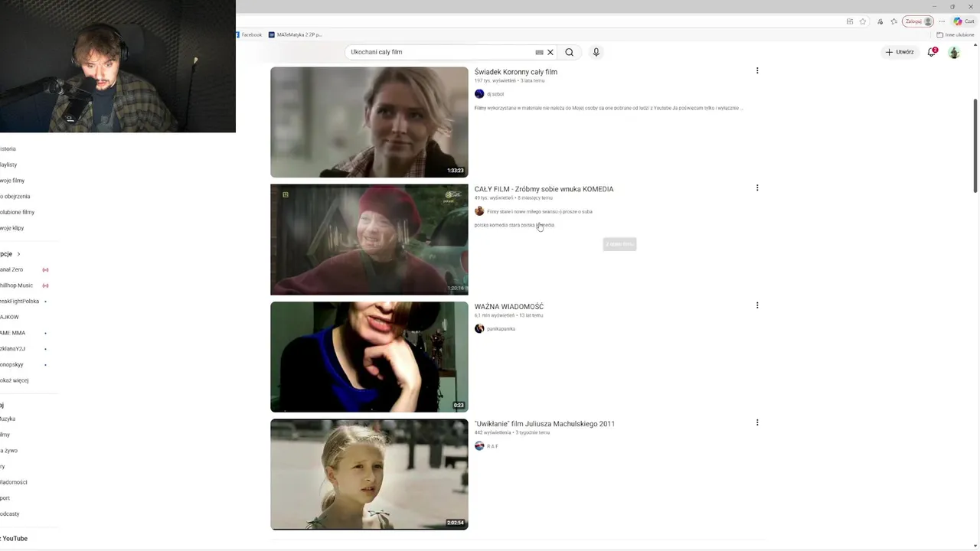Open Twoje filmy in sidebar
Image resolution: width=980 pixels, height=551 pixels.
pyautogui.click(x=12, y=181)
